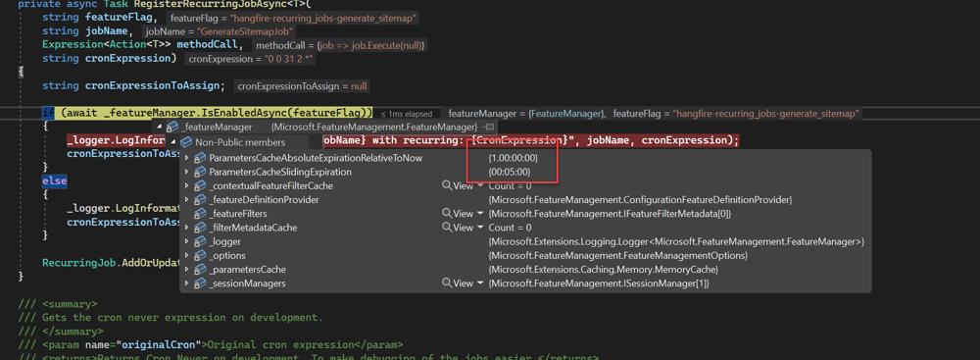This screenshot has height=360, width=980.
Task: Pin the _featureManager data tip
Action: (x=490, y=128)
